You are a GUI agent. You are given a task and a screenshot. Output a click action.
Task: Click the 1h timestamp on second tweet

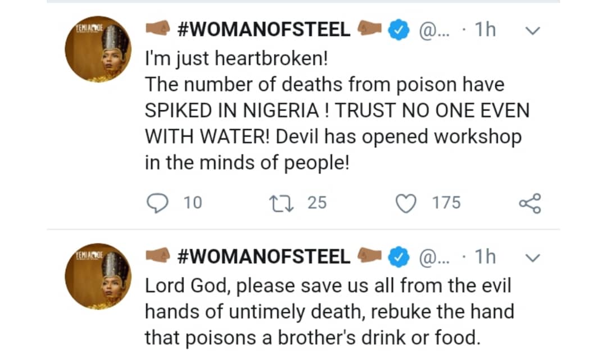click(x=485, y=257)
